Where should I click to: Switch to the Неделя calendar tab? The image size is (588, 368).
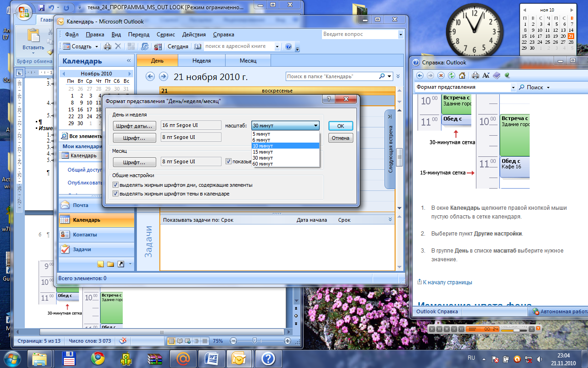point(202,61)
